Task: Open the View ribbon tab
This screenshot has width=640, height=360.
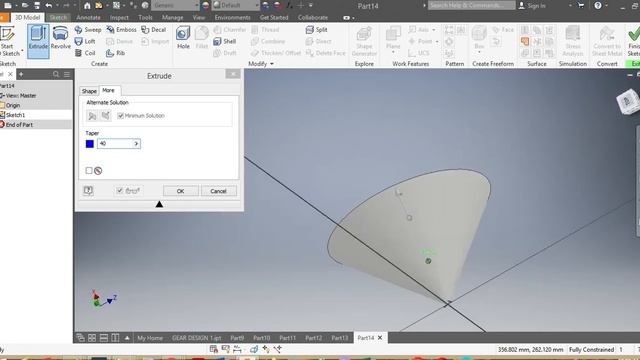Action: click(199, 18)
